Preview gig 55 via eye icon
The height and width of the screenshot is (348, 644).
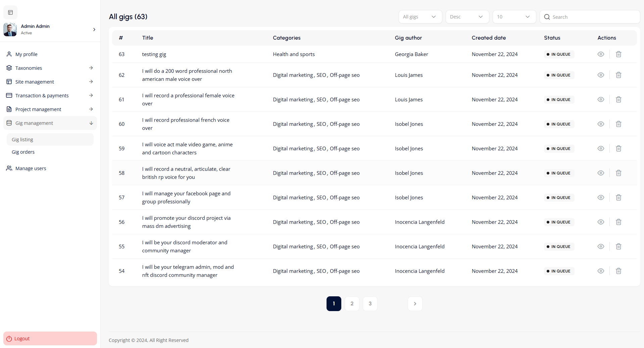click(600, 246)
